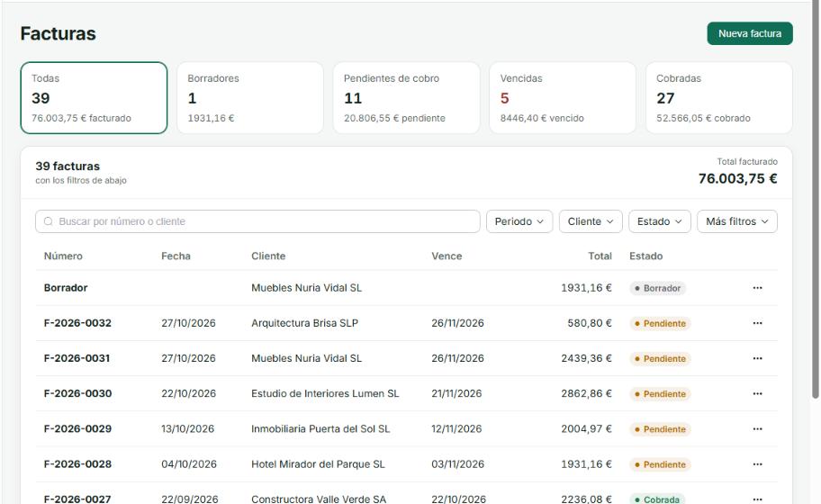This screenshot has height=504, width=821.
Task: Sort by the Número column header
Action: click(x=63, y=256)
